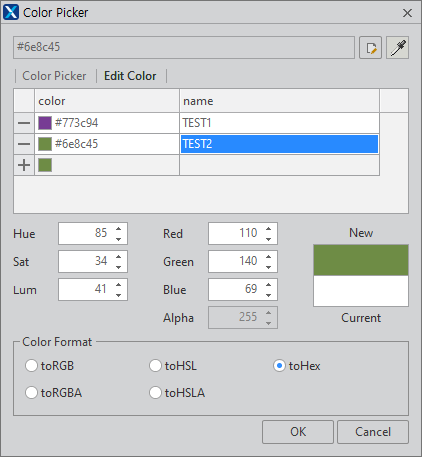Select the toRGB format radio button
The width and height of the screenshot is (422, 457).
tap(31, 366)
